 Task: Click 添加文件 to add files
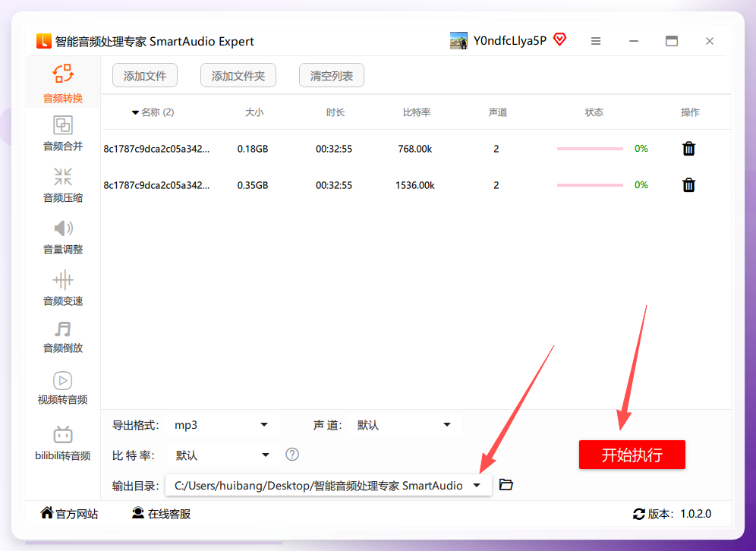pyautogui.click(x=145, y=76)
